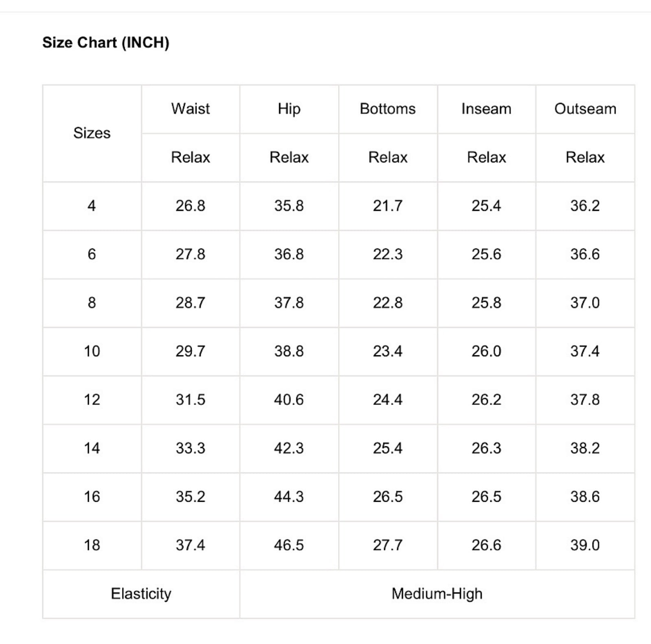
Task: Click outseam value 38.2 for size 14
Action: pyautogui.click(x=585, y=448)
